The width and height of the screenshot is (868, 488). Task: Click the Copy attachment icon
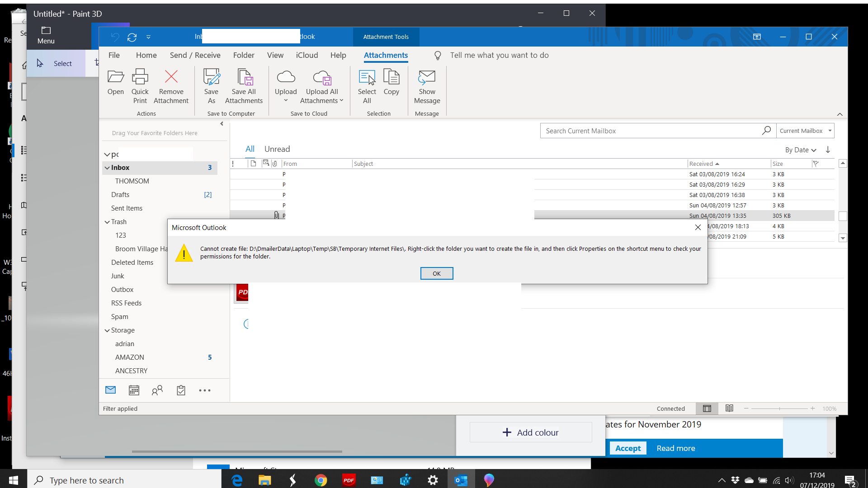(x=391, y=77)
